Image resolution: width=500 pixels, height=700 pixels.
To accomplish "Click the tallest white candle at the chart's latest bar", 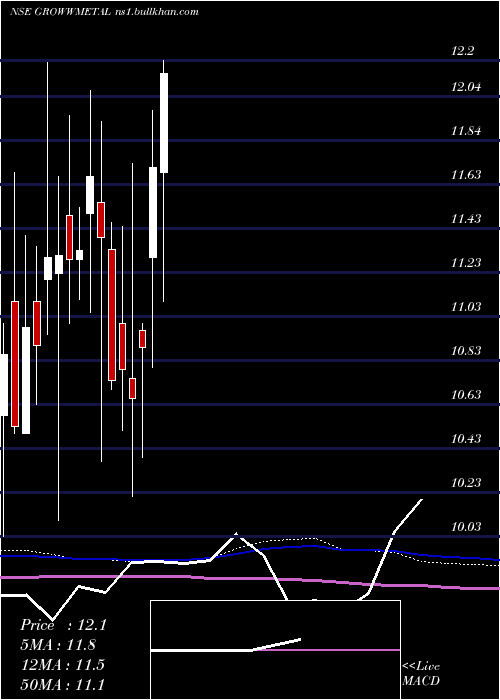I will pyautogui.click(x=164, y=123).
